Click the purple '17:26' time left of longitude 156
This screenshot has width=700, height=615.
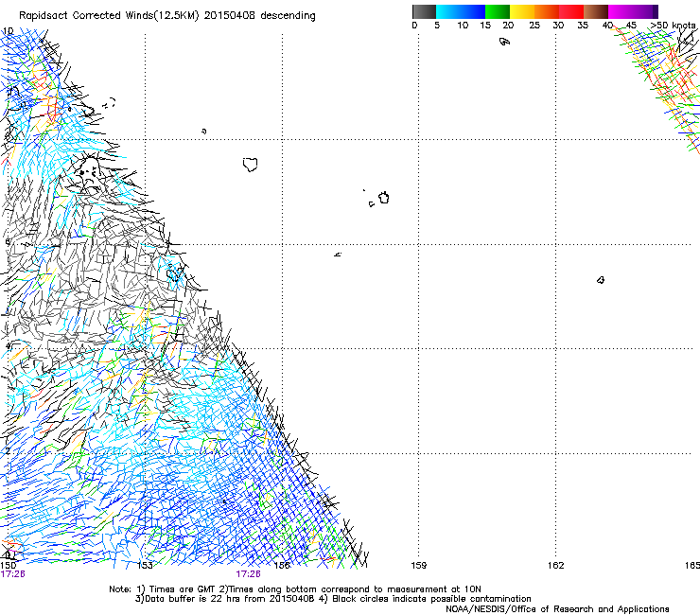click(x=248, y=574)
